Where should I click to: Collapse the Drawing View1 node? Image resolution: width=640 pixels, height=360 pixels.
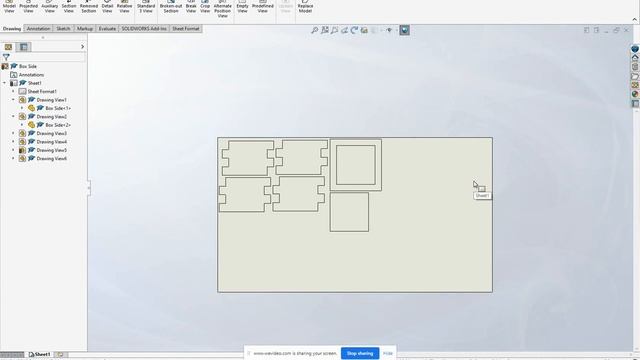coord(13,100)
